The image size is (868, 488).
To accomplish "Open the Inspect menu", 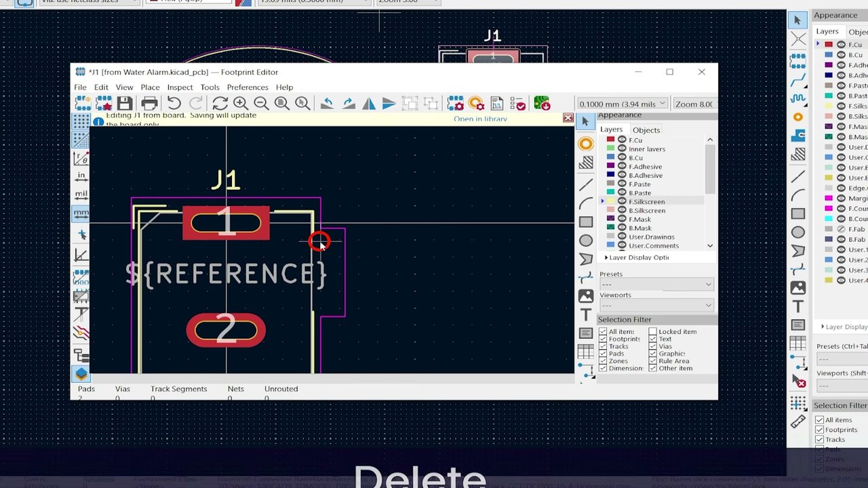I will pyautogui.click(x=180, y=87).
